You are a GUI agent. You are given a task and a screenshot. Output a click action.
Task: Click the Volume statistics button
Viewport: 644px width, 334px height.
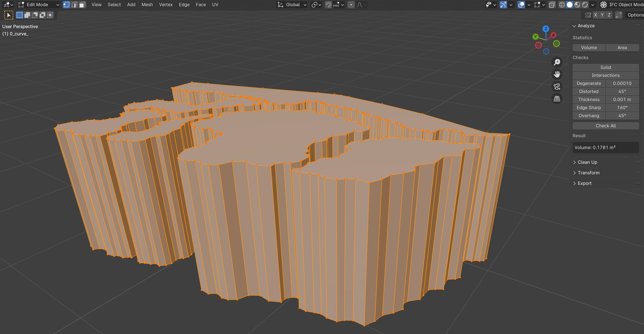(589, 48)
